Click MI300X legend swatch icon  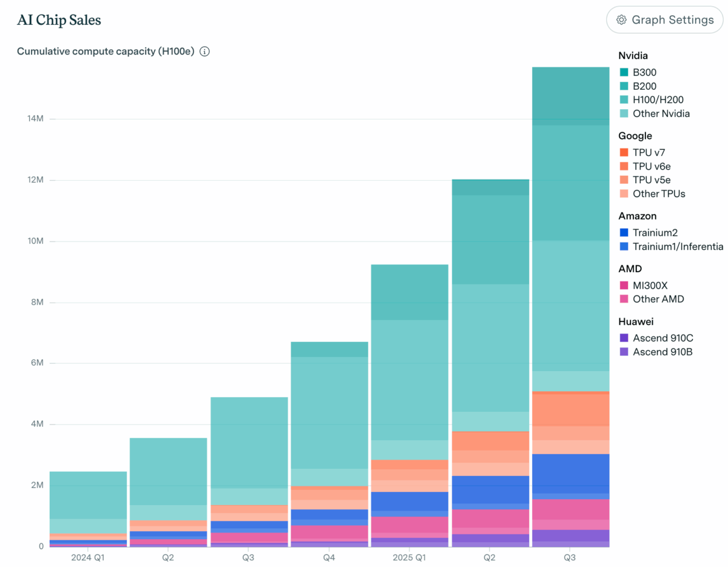pyautogui.click(x=624, y=286)
